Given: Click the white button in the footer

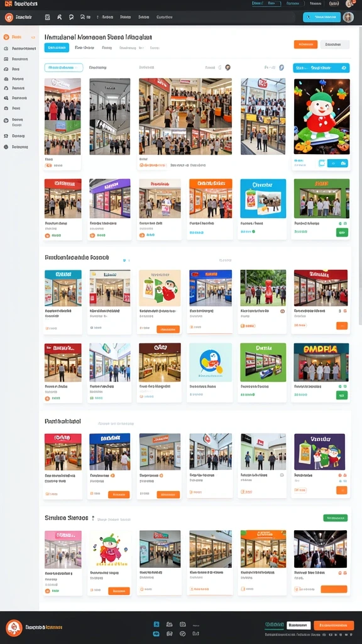Looking at the screenshot, I should click(299, 625).
